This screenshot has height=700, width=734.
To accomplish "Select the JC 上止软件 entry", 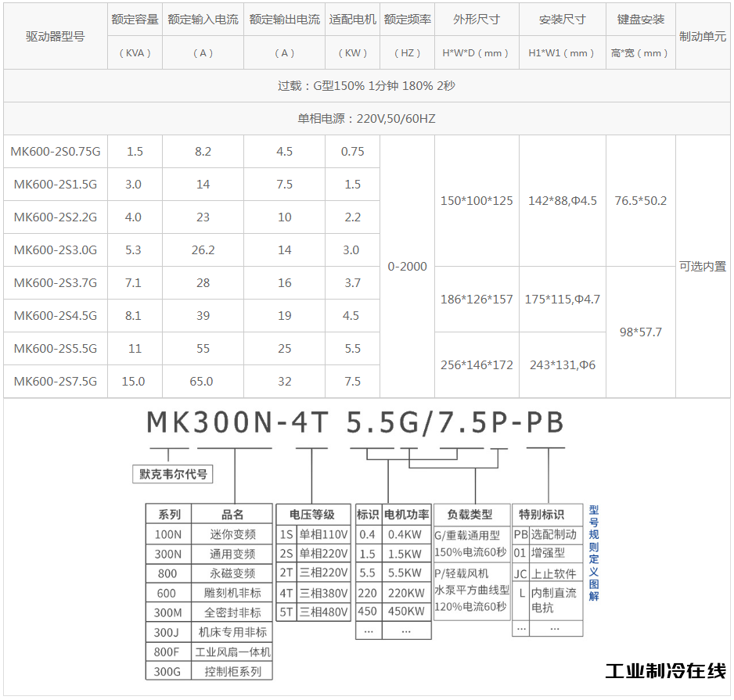I will tap(547, 573).
